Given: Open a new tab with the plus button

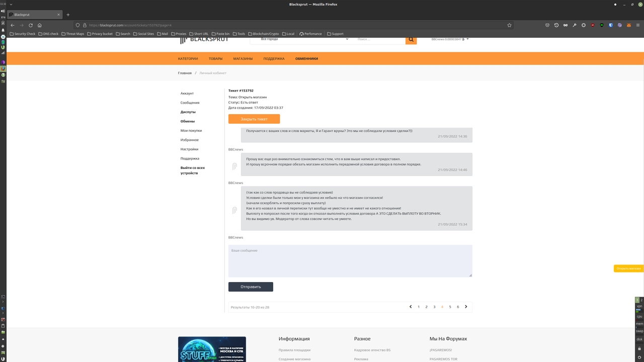Looking at the screenshot, I should click(68, 15).
